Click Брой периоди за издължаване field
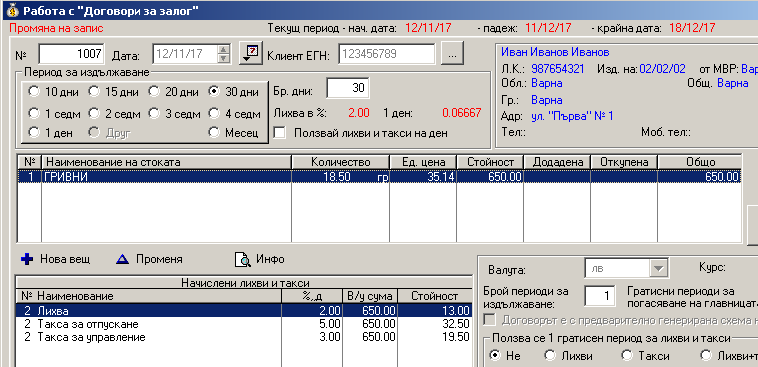758x367 pixels. pos(600,296)
